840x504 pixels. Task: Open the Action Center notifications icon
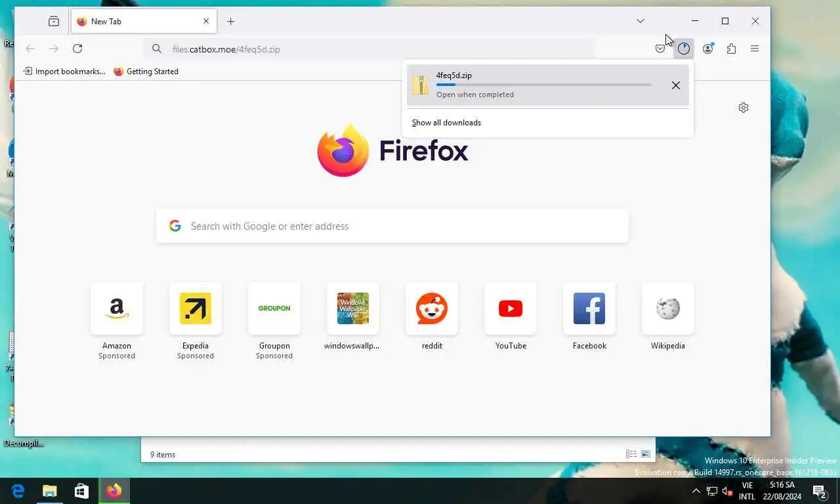820,491
